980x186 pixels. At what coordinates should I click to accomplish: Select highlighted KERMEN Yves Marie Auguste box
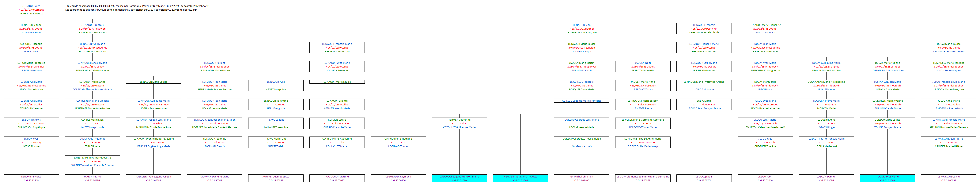(x=521, y=178)
